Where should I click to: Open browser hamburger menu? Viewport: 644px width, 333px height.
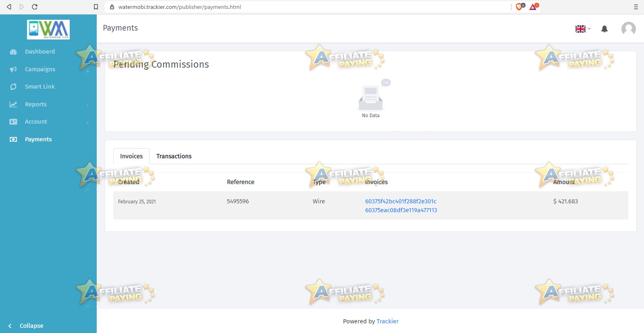point(636,7)
